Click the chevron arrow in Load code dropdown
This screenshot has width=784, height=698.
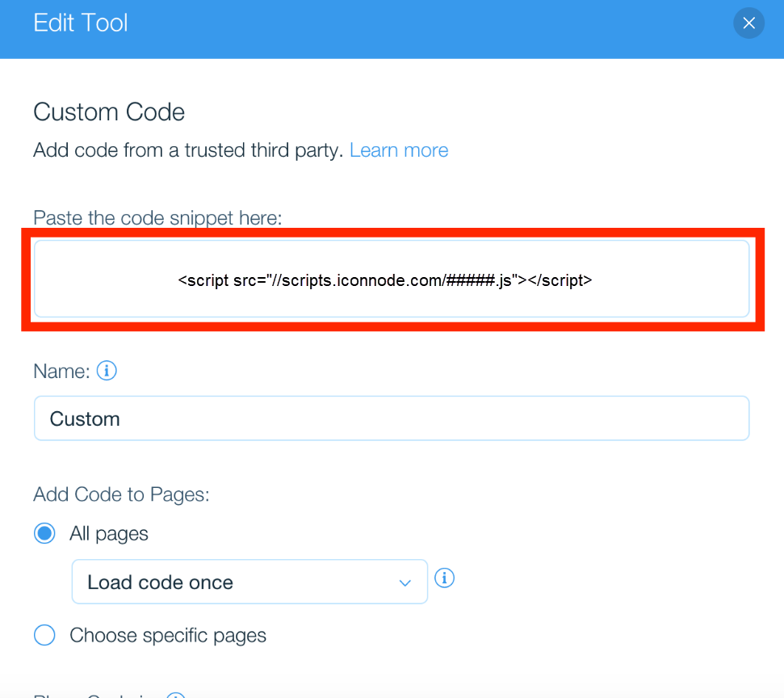click(405, 583)
